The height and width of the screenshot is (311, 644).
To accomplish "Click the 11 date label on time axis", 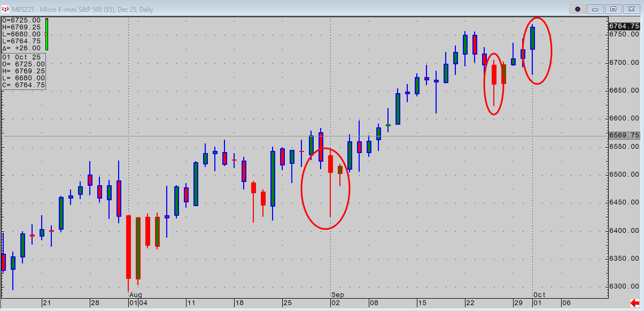I will [x=191, y=304].
